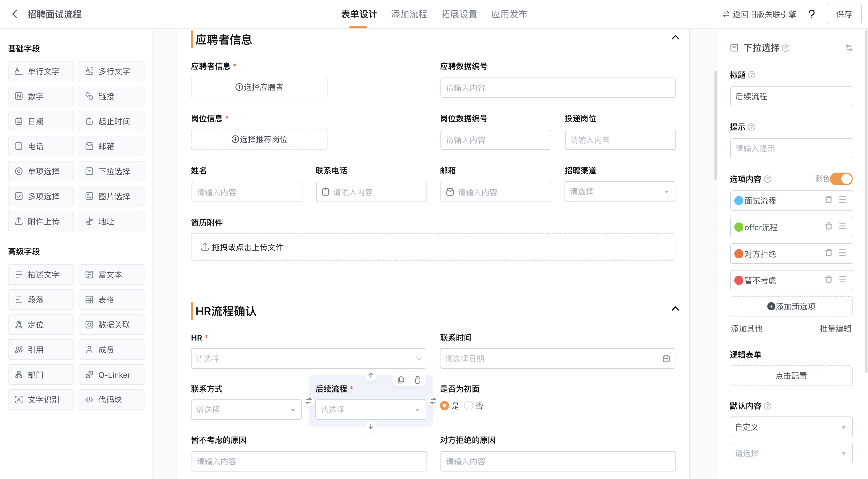
Task: Move 后续流程 field up with arrow
Action: tap(371, 375)
